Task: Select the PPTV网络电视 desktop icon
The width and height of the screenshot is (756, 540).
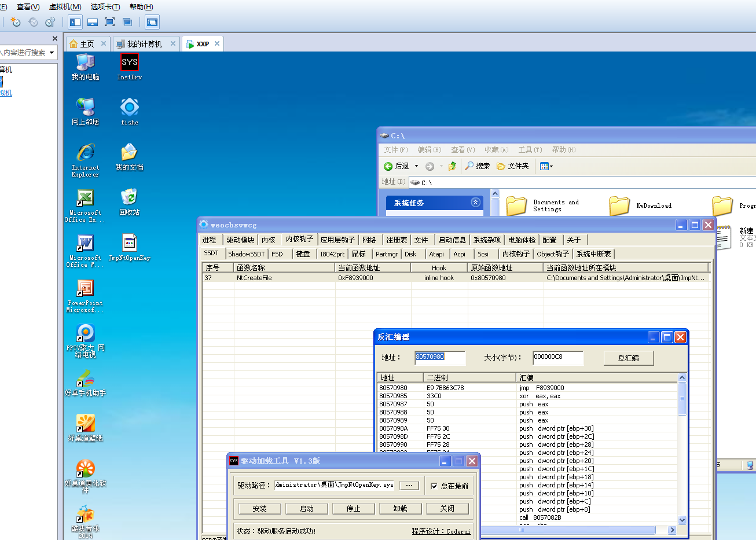Action: (x=85, y=341)
